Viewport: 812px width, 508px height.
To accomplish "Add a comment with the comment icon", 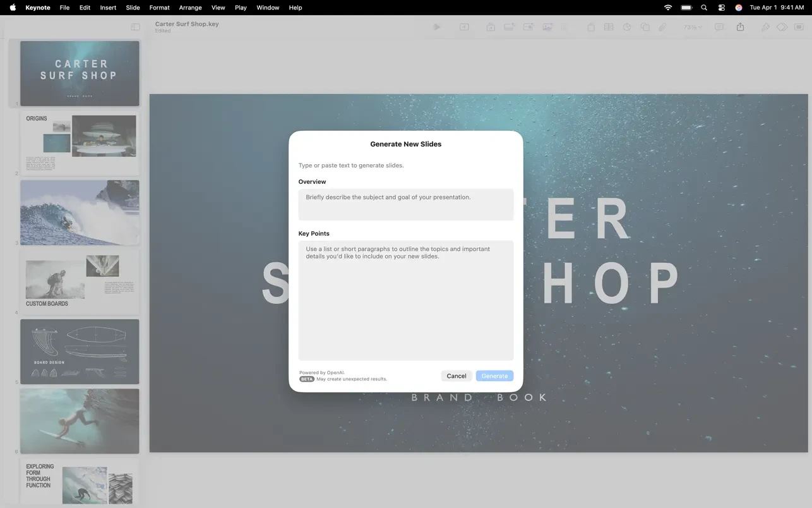I will pyautogui.click(x=718, y=27).
